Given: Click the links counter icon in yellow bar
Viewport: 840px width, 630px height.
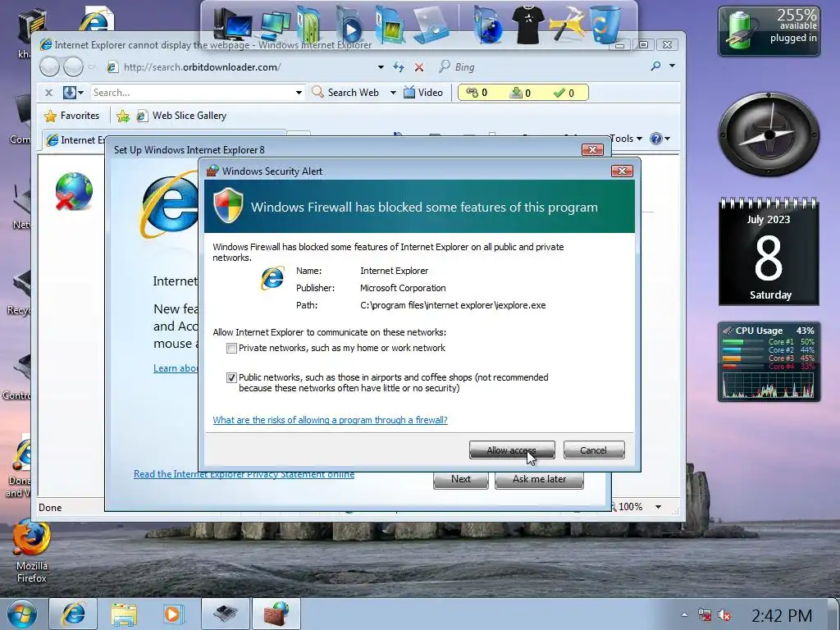Looking at the screenshot, I should coord(472,93).
